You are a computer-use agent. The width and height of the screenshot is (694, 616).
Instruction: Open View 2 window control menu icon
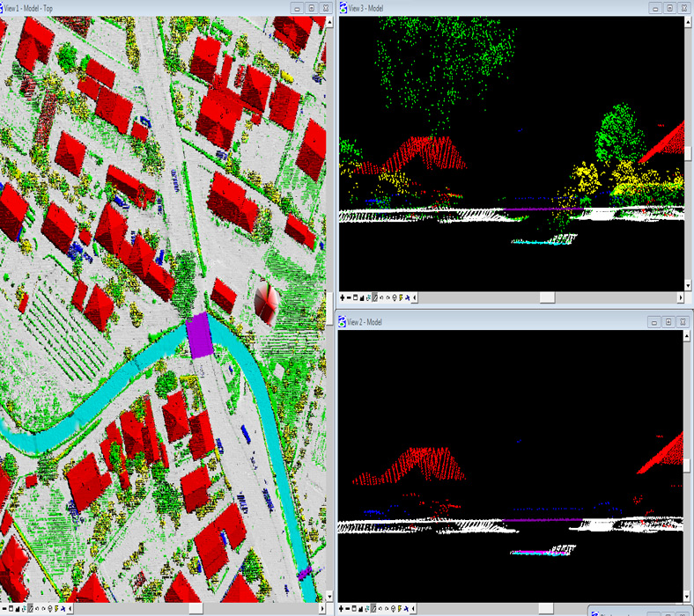coord(343,322)
